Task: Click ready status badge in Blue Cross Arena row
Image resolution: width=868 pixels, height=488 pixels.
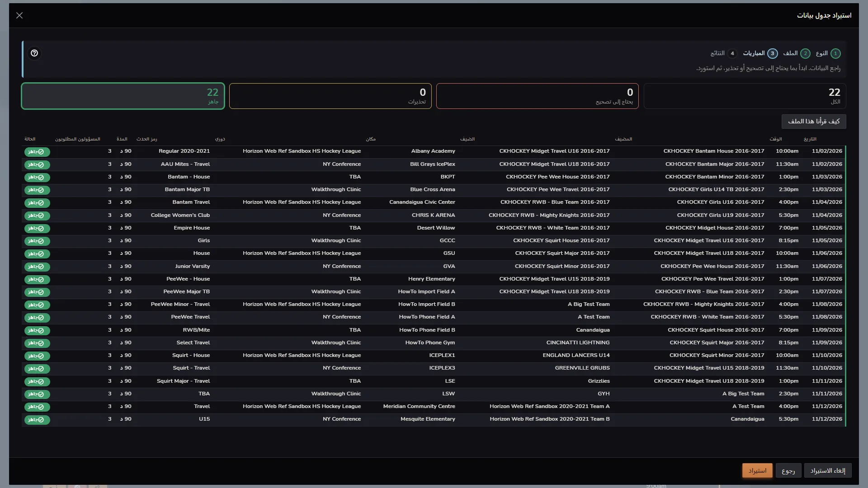Action: pos(37,190)
